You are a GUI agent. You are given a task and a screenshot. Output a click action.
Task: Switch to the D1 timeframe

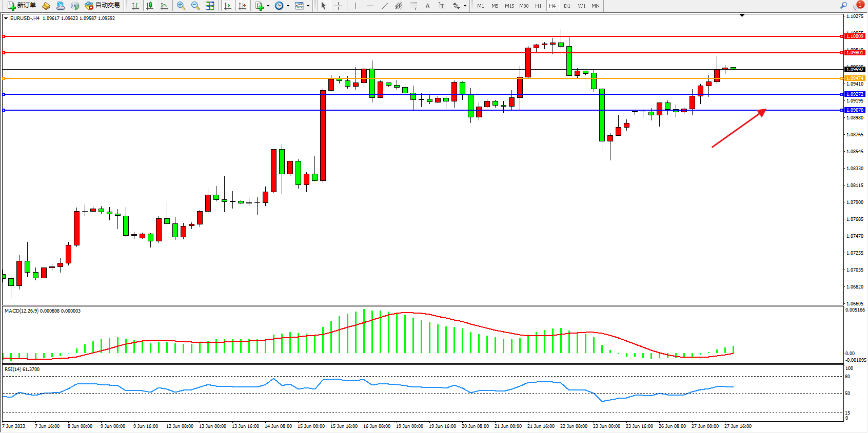coord(567,6)
